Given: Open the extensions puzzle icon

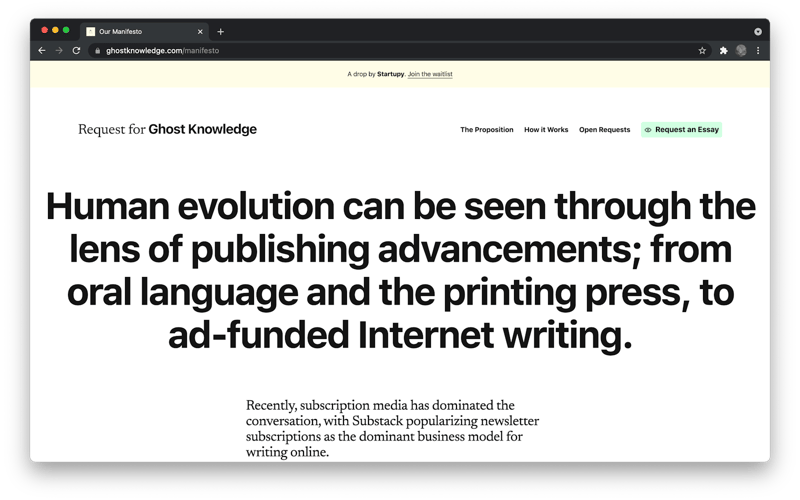Looking at the screenshot, I should click(723, 51).
